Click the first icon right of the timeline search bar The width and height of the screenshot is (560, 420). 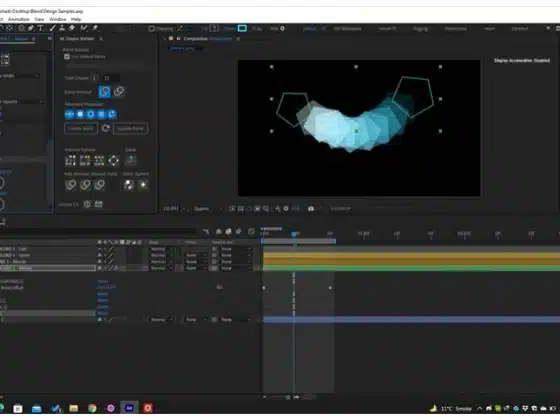tap(206, 232)
